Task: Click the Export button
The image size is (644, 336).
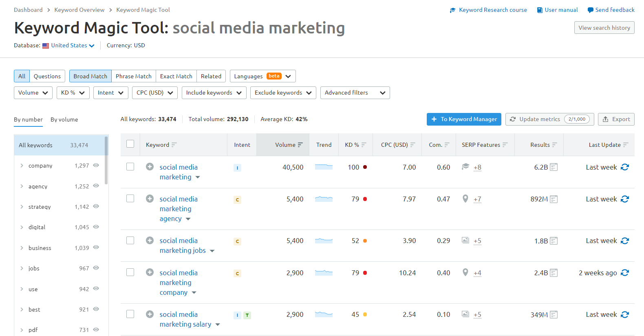Action: coord(616,119)
